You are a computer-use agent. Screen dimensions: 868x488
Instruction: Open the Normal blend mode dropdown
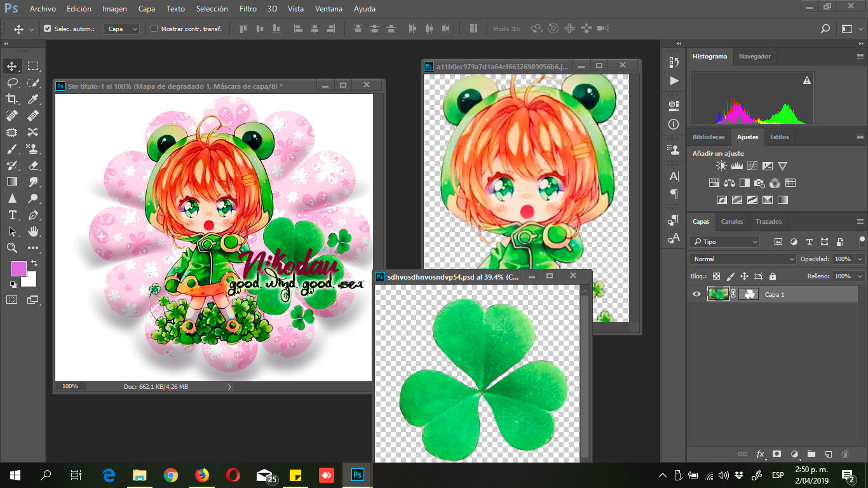point(742,259)
